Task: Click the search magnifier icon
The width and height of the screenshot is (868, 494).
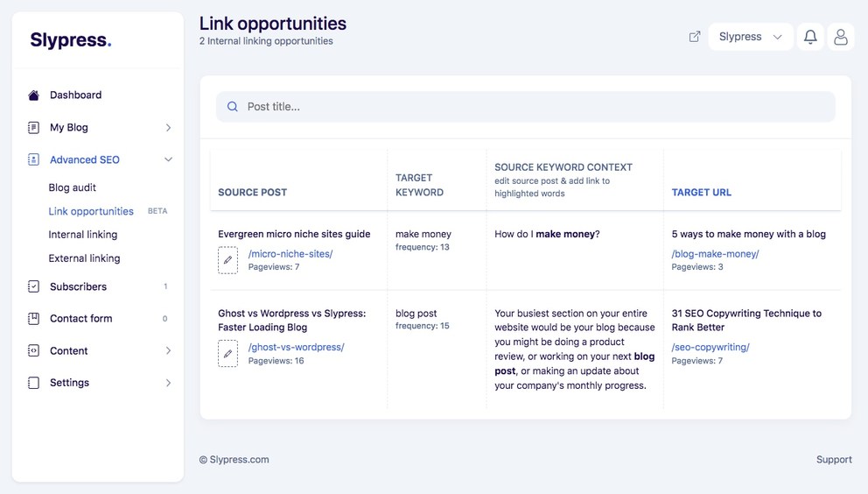Action: coord(233,107)
